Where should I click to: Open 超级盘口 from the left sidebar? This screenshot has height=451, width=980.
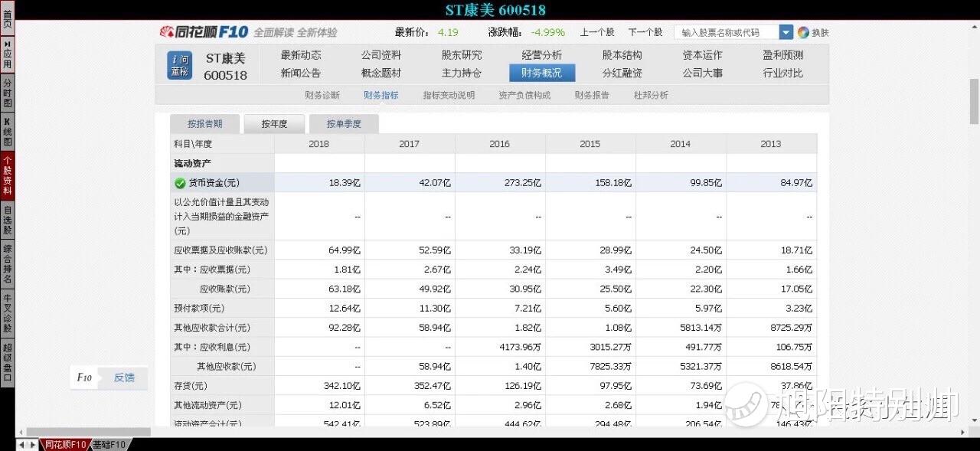(x=7, y=364)
